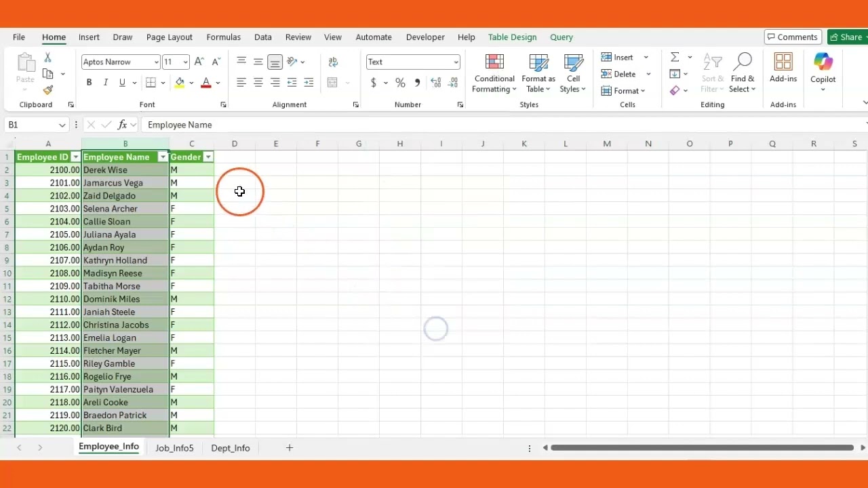
Task: Open Find & Select menu
Action: 743,73
